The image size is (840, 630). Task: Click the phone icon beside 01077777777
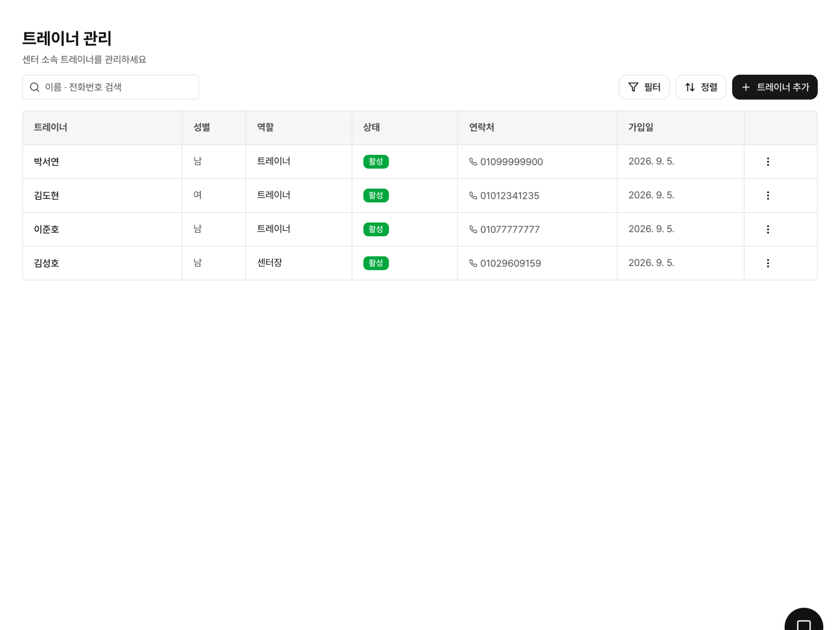tap(473, 229)
